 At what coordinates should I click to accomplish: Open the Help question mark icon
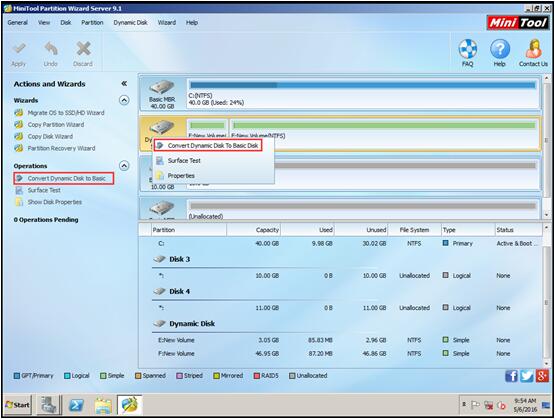[x=500, y=49]
